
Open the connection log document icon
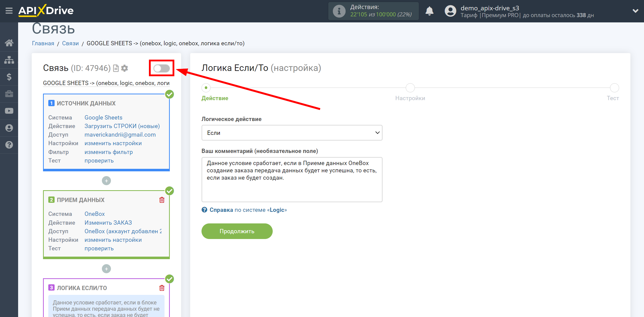point(116,68)
